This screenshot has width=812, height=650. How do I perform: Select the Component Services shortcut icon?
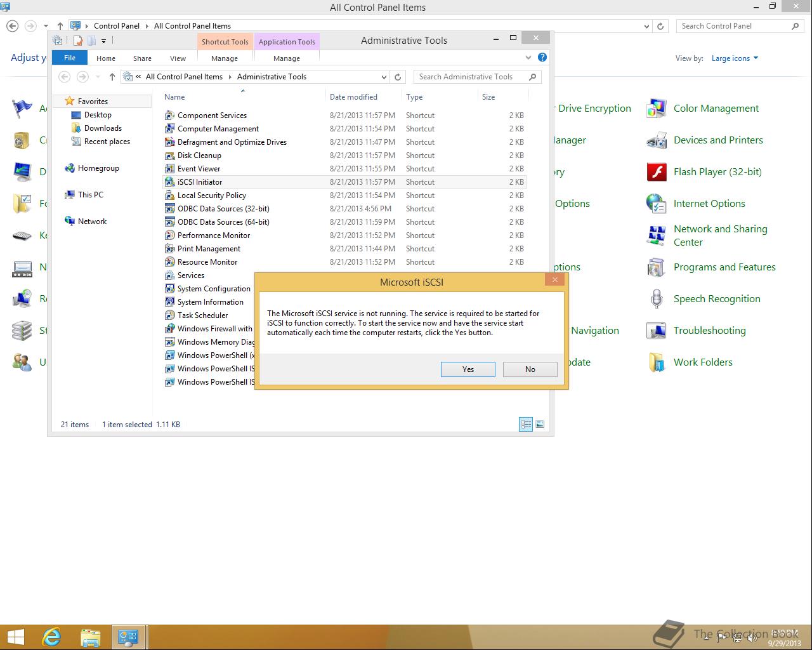(x=169, y=116)
